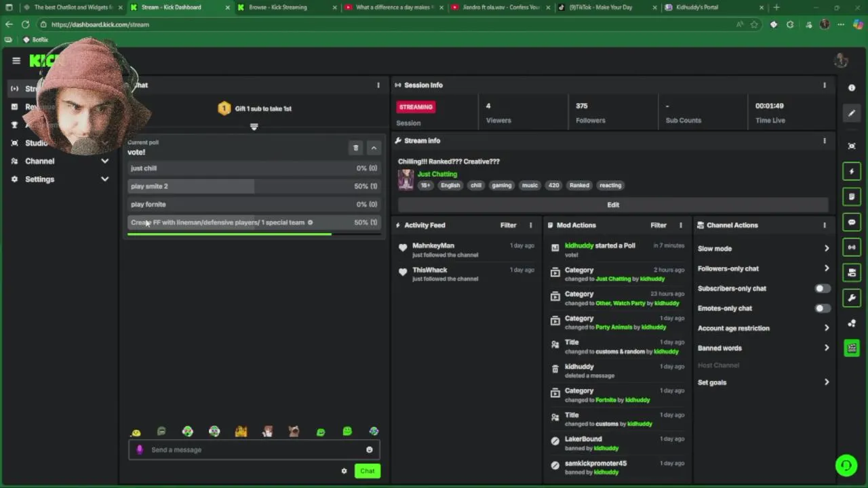The image size is (868, 488).
Task: Insert the golden crown emote
Action: point(241,432)
